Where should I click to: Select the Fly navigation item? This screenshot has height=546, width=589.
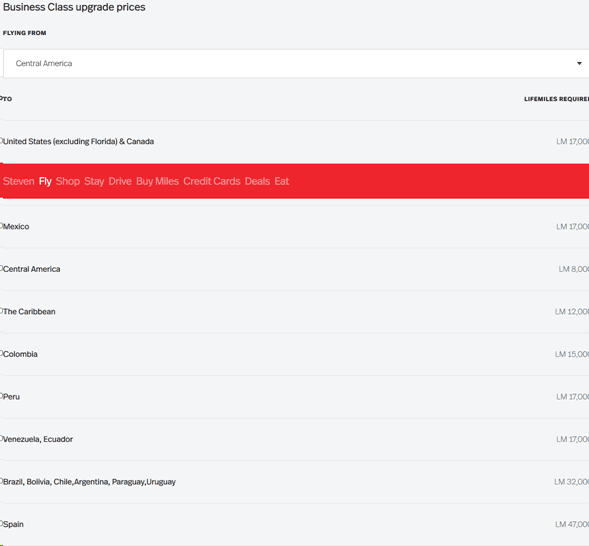(45, 181)
